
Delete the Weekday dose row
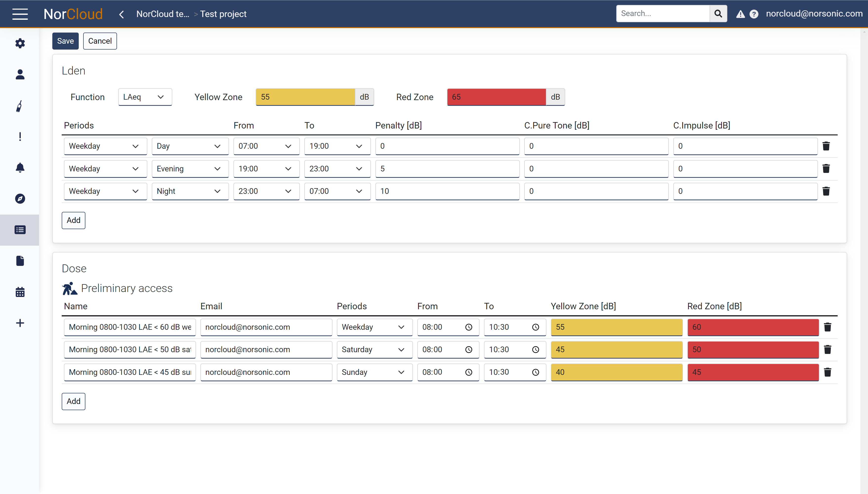point(828,327)
